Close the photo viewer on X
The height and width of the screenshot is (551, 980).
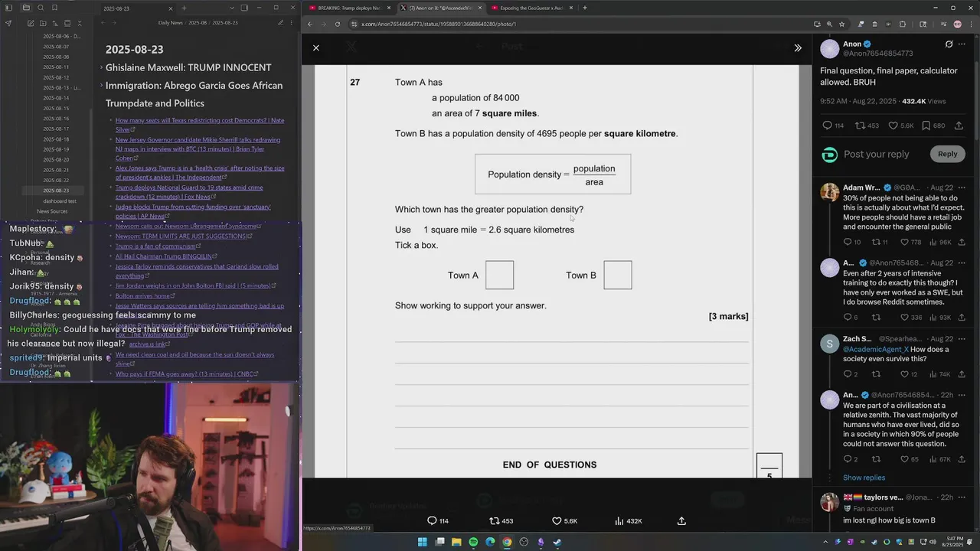pos(316,47)
